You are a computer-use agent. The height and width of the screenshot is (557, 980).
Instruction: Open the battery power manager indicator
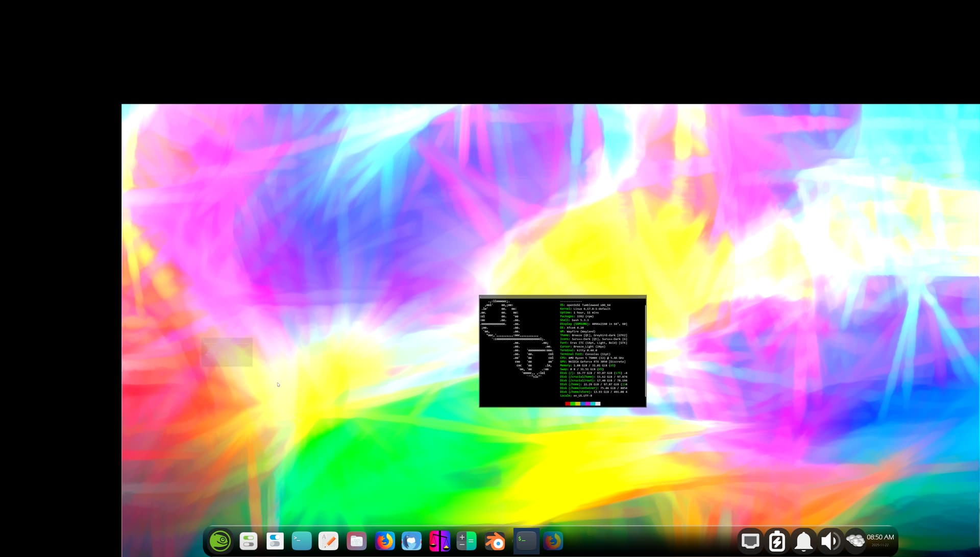pyautogui.click(x=777, y=541)
